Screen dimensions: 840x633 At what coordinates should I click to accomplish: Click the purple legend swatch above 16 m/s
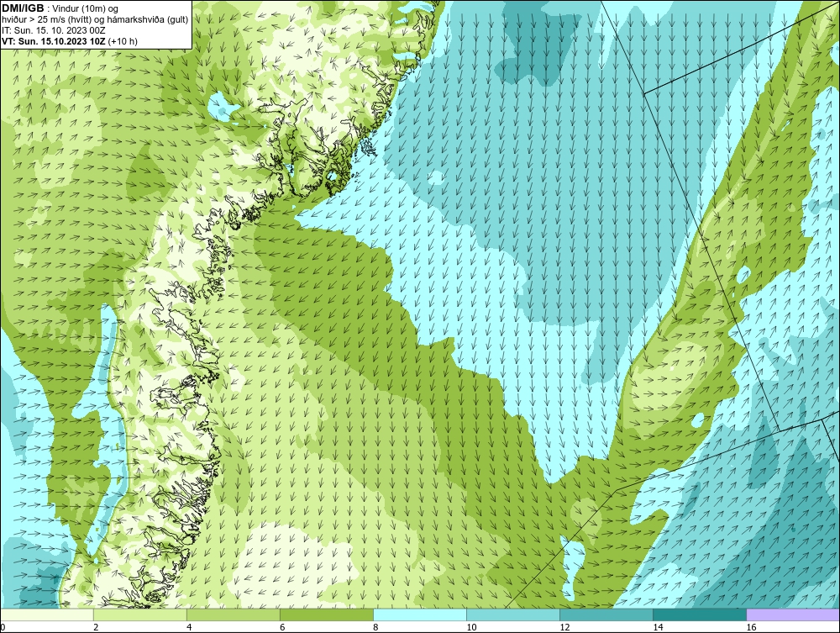[x=793, y=615]
